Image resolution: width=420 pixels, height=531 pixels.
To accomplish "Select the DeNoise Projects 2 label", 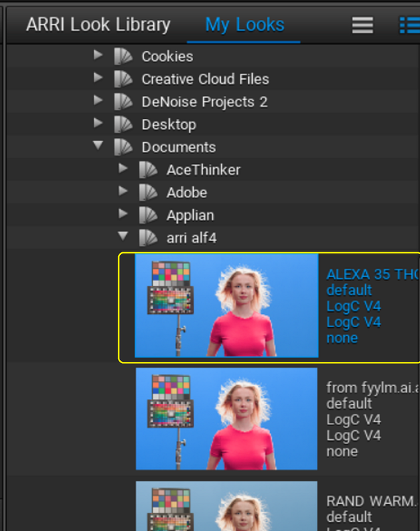I will 205,102.
